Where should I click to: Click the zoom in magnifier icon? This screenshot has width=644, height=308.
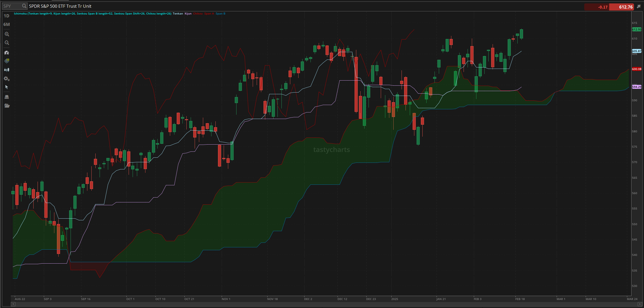click(7, 34)
